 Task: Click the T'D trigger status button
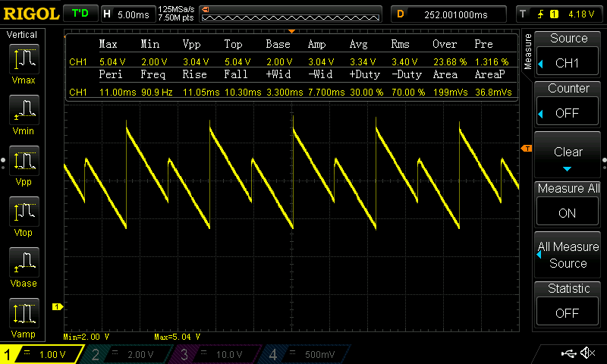[79, 14]
